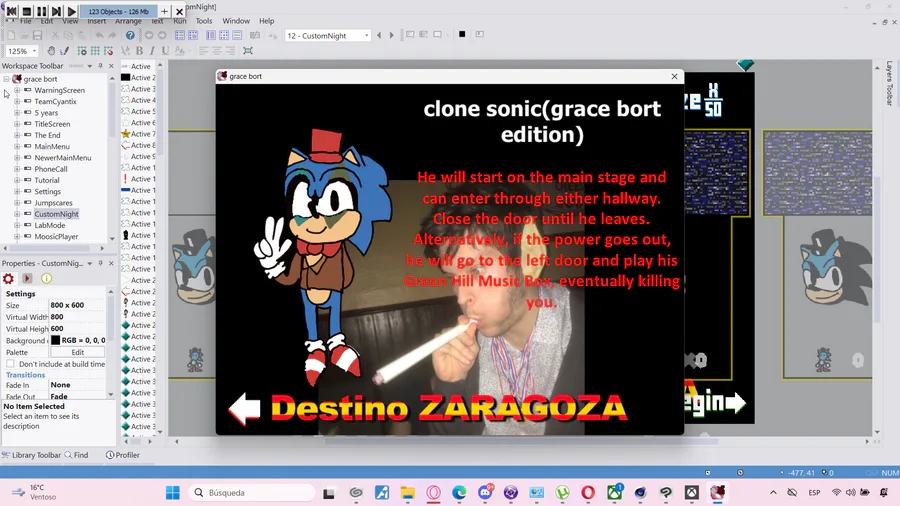The image size is (900, 506).
Task: Click the New document icon
Action: pos(11,36)
